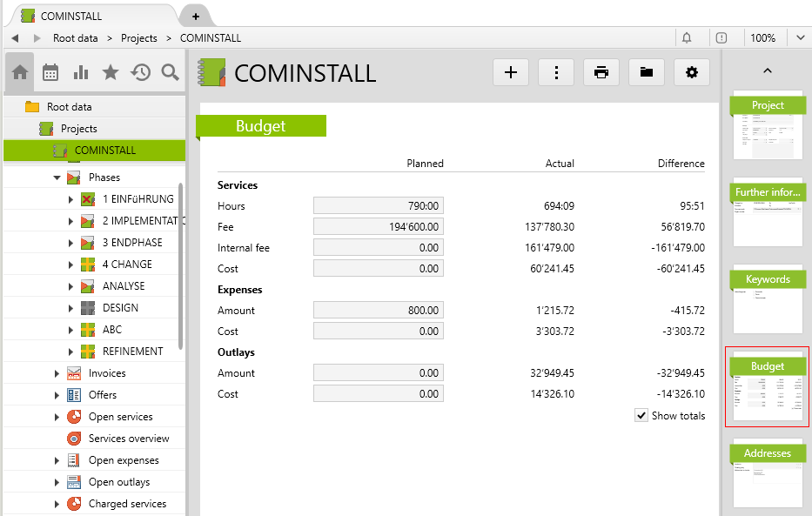812x516 pixels.
Task: Open the history clock icon
Action: (141, 72)
